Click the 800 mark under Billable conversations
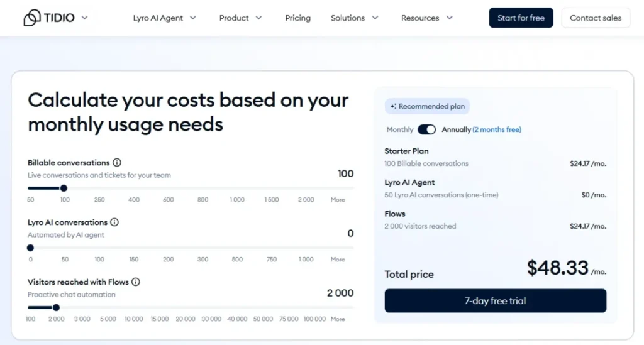The height and width of the screenshot is (345, 644). [203, 200]
